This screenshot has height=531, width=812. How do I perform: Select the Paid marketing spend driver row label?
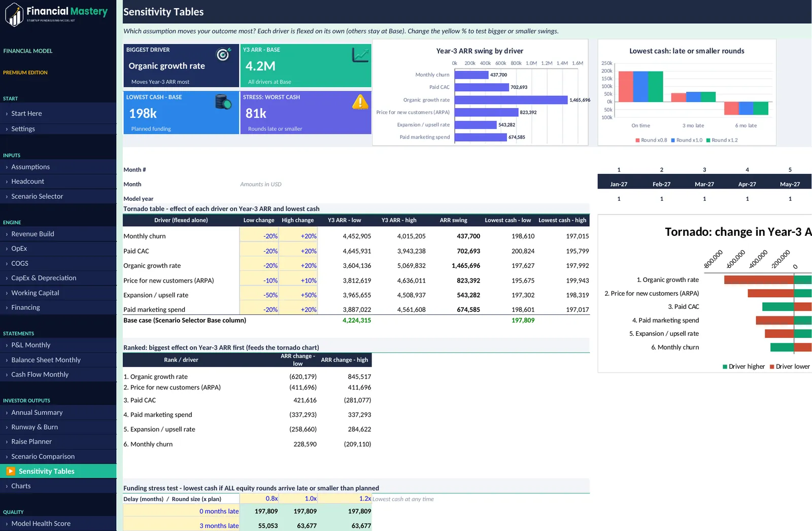pos(154,310)
